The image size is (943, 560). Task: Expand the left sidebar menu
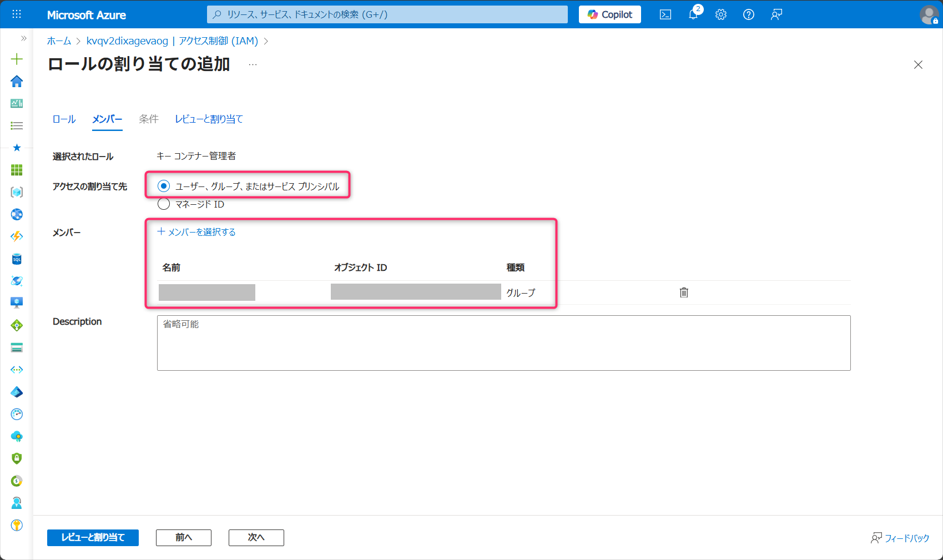23,38
